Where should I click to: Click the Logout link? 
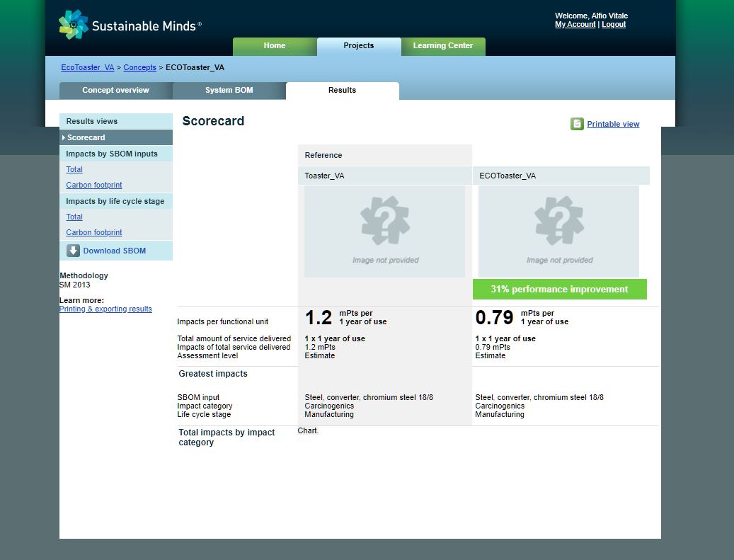tap(613, 24)
